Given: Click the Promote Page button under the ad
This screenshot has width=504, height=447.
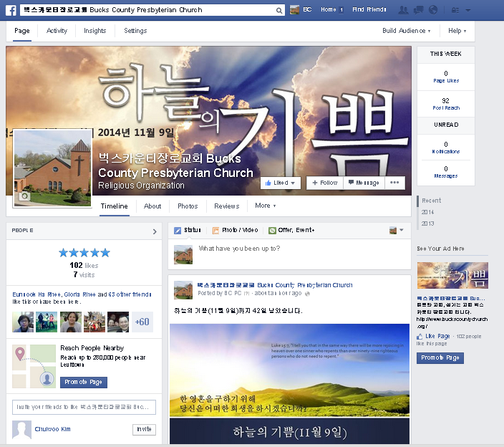Looking at the screenshot, I should pos(440,358).
